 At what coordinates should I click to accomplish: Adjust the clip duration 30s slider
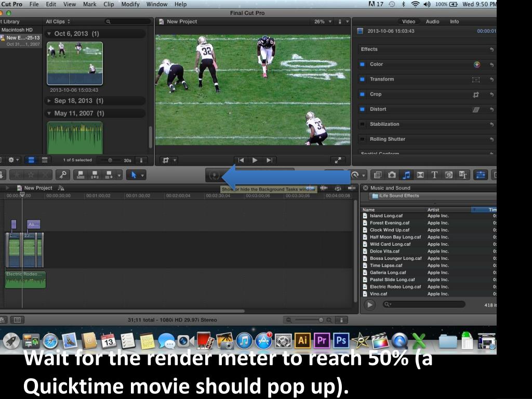tap(110, 160)
